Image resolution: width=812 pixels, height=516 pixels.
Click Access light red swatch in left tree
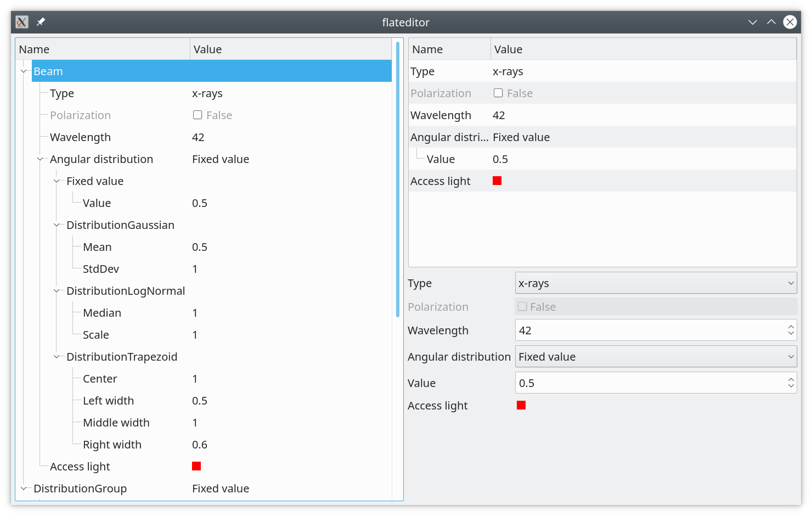[x=196, y=466]
